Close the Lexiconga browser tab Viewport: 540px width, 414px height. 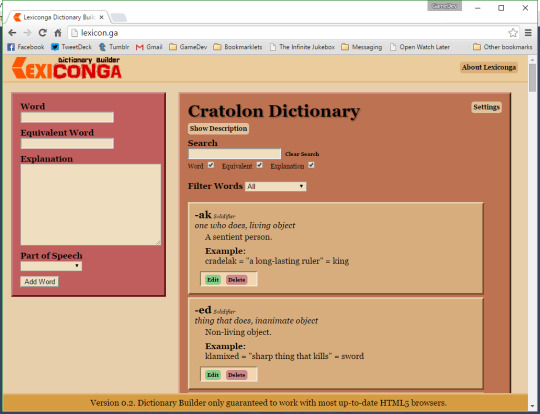[102, 17]
